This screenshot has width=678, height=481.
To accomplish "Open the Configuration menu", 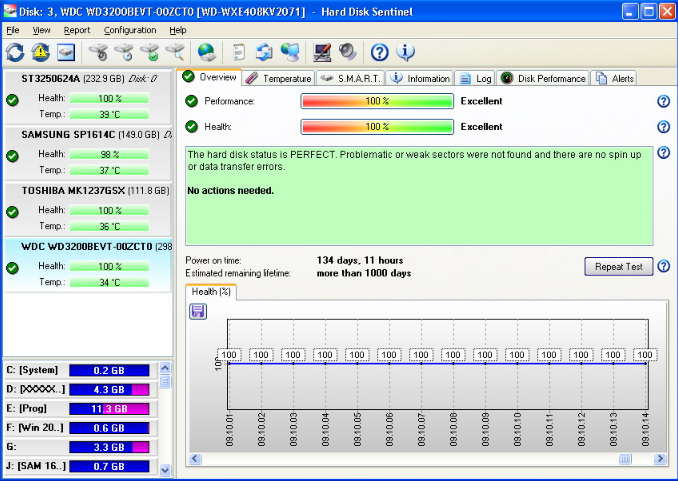I will point(129,31).
